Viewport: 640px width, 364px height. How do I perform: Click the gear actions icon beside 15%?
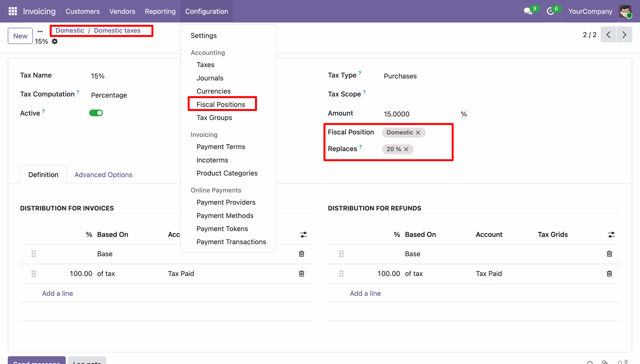tap(55, 41)
